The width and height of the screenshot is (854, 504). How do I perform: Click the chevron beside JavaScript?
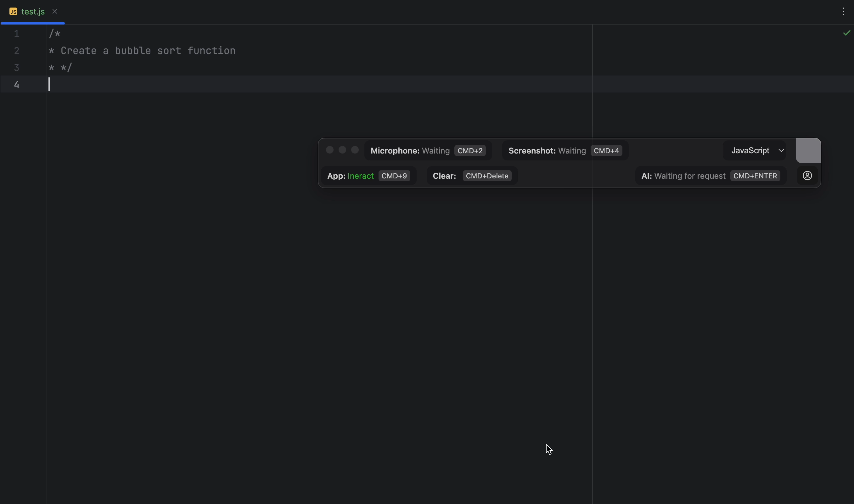[x=781, y=150]
